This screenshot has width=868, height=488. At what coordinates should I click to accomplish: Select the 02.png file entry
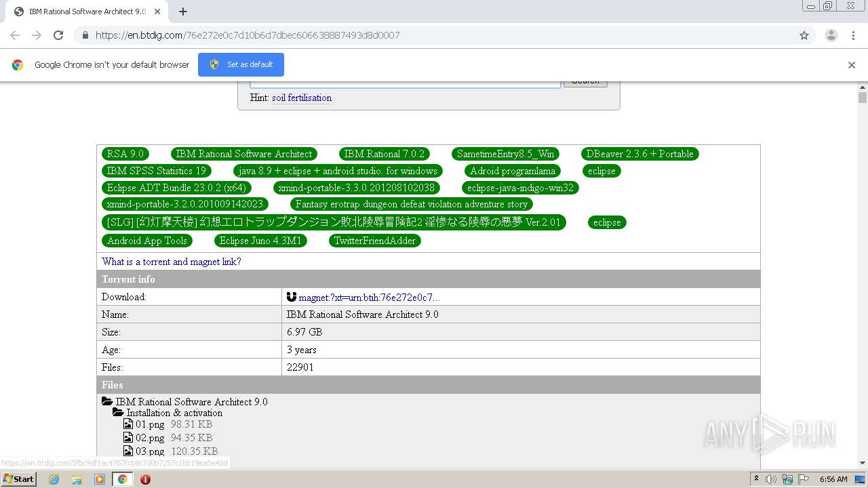[x=150, y=438]
